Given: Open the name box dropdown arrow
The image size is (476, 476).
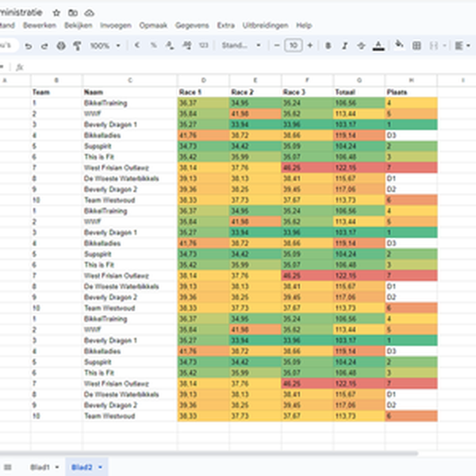Looking at the screenshot, I should pos(2,67).
